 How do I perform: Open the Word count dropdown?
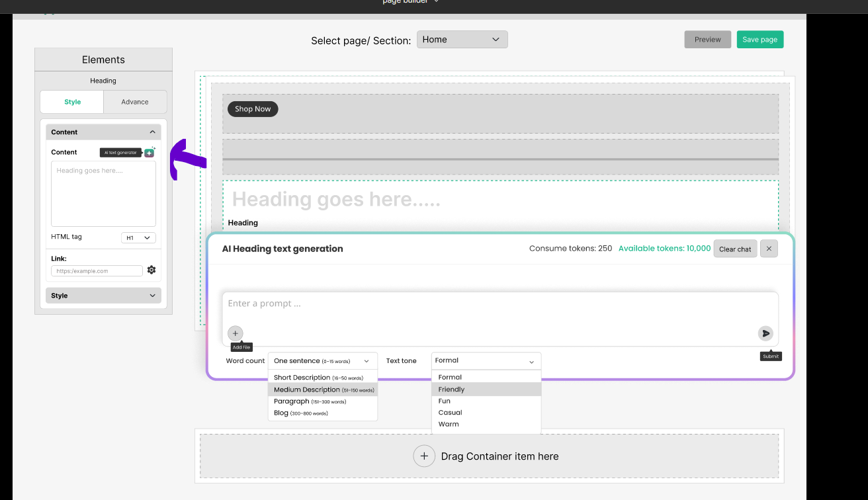click(x=322, y=361)
